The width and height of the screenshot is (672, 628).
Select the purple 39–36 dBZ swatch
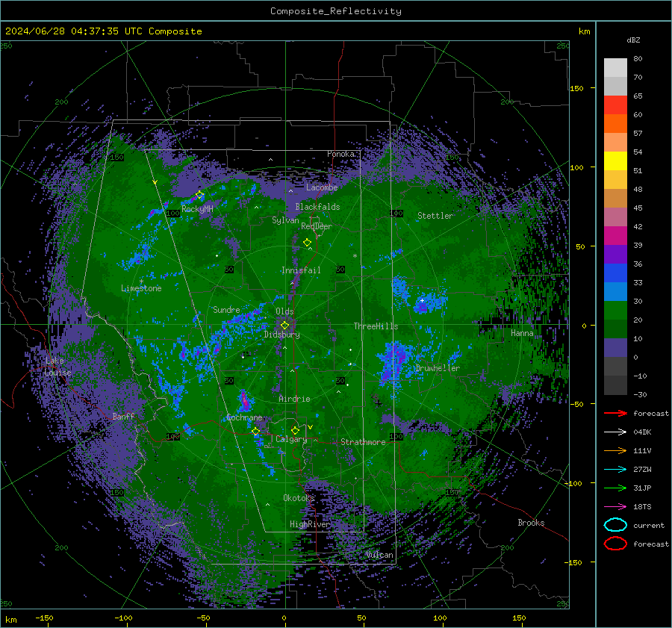coord(615,255)
